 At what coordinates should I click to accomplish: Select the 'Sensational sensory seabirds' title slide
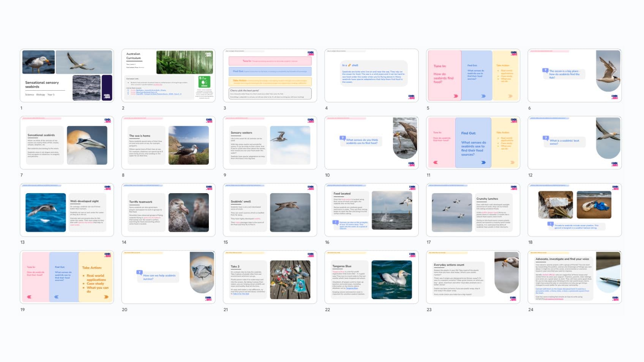point(67,76)
